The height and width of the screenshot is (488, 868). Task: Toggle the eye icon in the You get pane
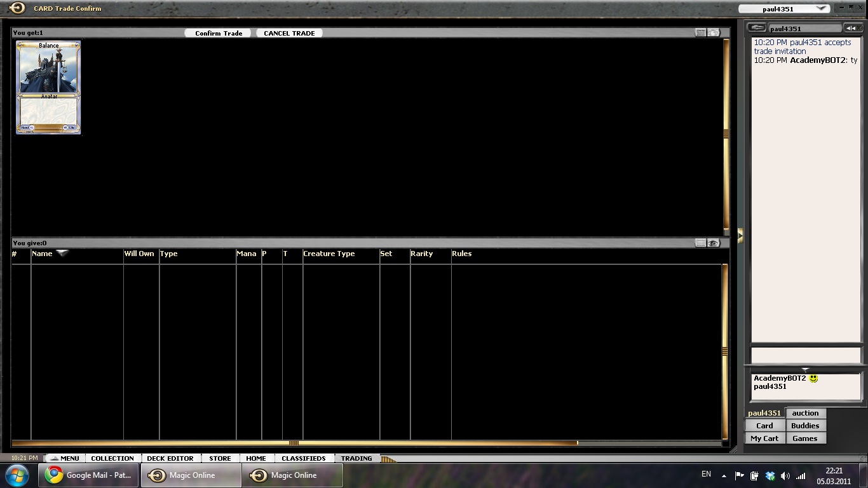pyautogui.click(x=714, y=32)
